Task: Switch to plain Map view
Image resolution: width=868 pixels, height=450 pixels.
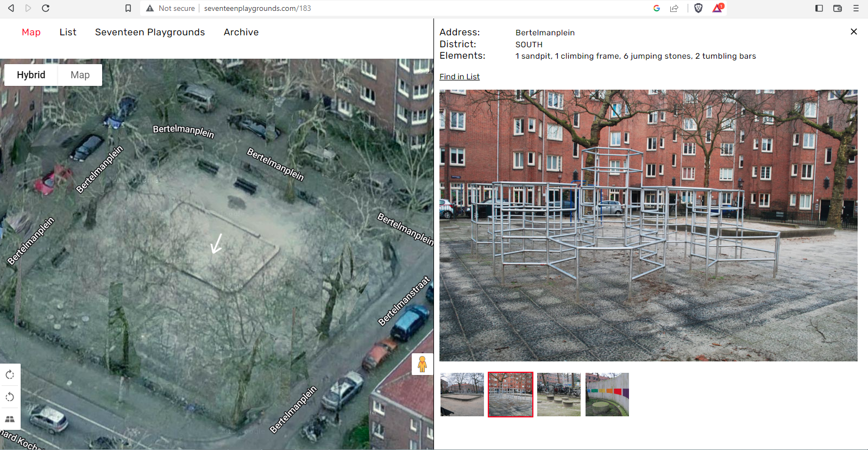Action: (80, 75)
